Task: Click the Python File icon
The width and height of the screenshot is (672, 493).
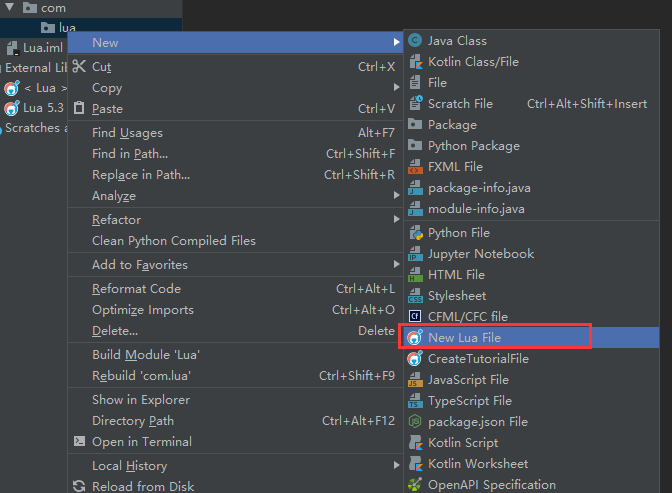Action: (x=415, y=233)
